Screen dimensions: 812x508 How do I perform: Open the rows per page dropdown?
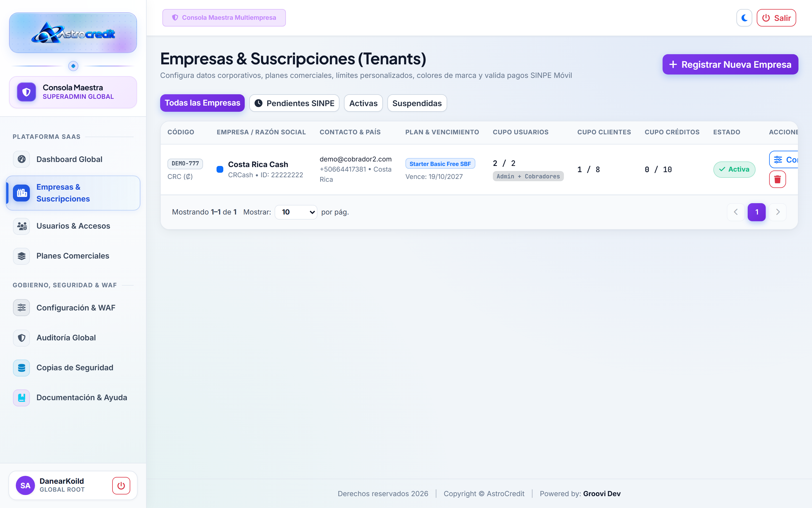[x=296, y=212]
